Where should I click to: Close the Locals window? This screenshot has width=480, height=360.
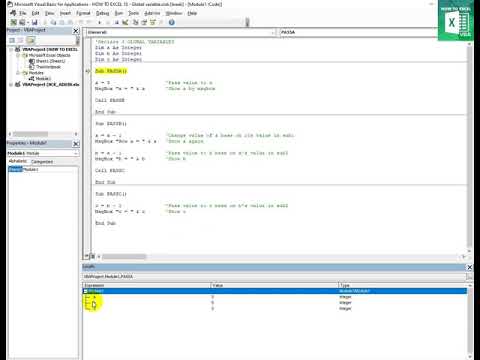(x=469, y=267)
